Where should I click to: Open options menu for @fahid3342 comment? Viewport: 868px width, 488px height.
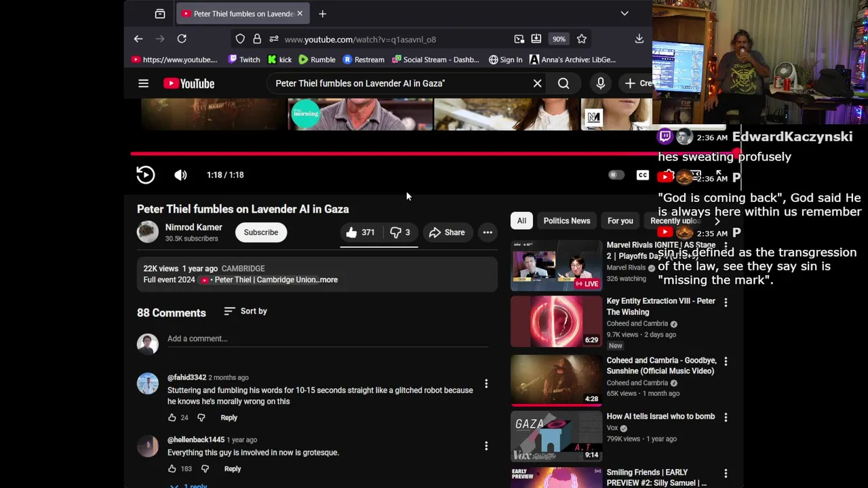click(486, 384)
